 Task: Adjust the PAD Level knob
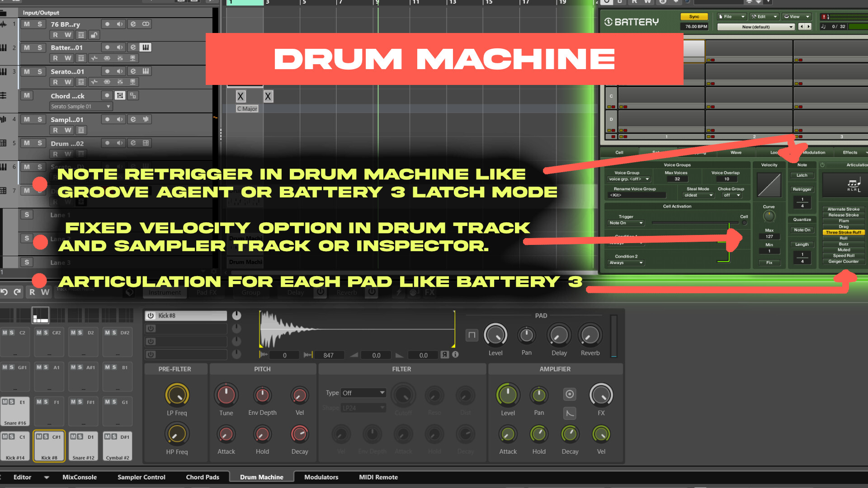495,335
